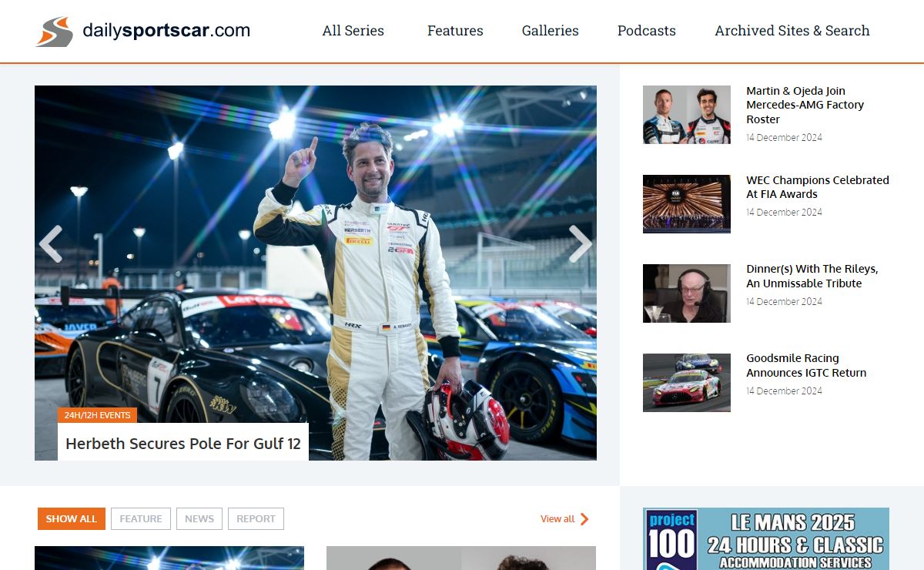Viewport: 924px width, 570px height.
Task: Click the orange chevron beside View all
Action: pos(584,519)
